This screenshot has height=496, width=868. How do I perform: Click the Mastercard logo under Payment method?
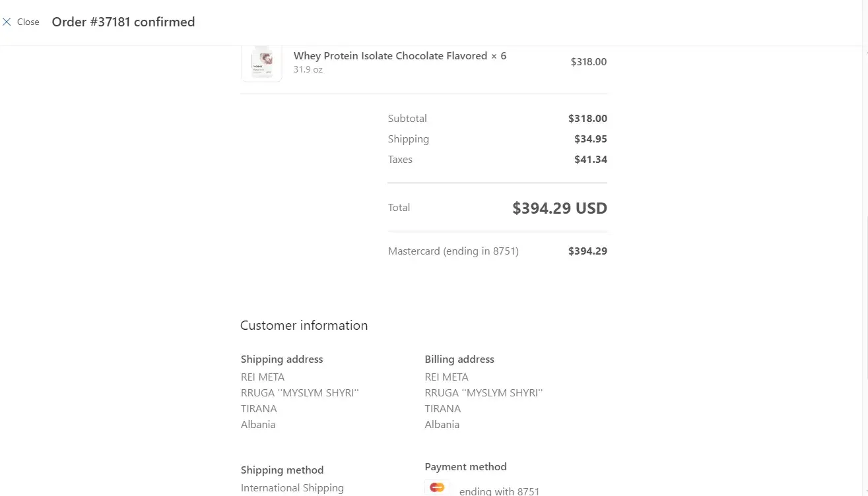437,488
